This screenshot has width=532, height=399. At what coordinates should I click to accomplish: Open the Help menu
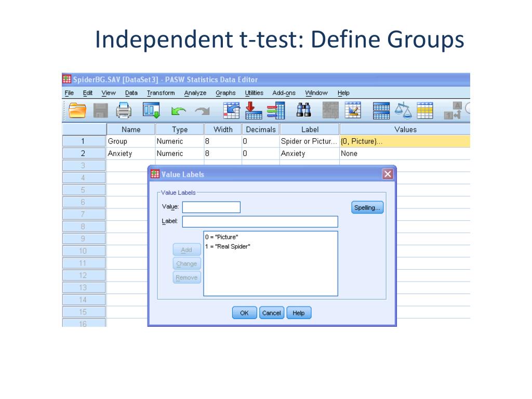[x=343, y=93]
